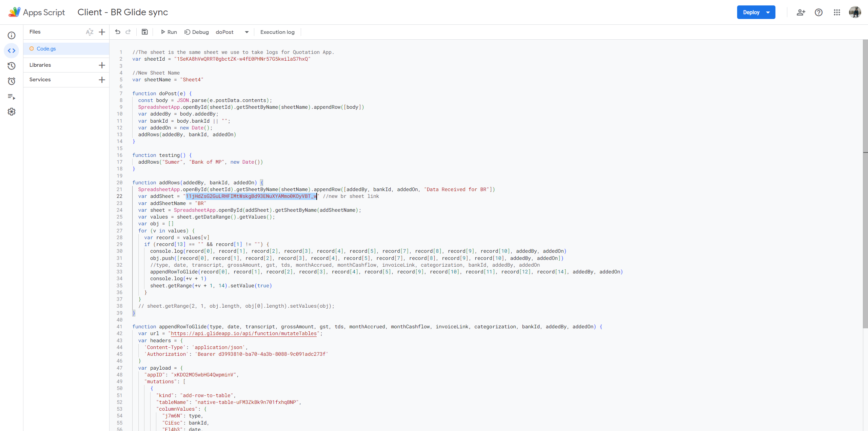
Task: Click the Deploy button
Action: [x=756, y=12]
